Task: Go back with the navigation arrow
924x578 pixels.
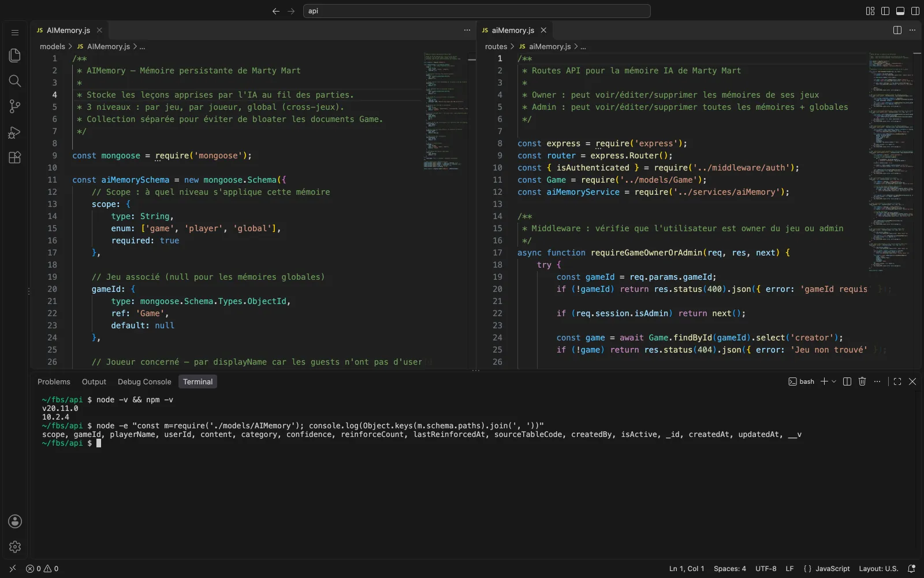Action: click(x=276, y=11)
